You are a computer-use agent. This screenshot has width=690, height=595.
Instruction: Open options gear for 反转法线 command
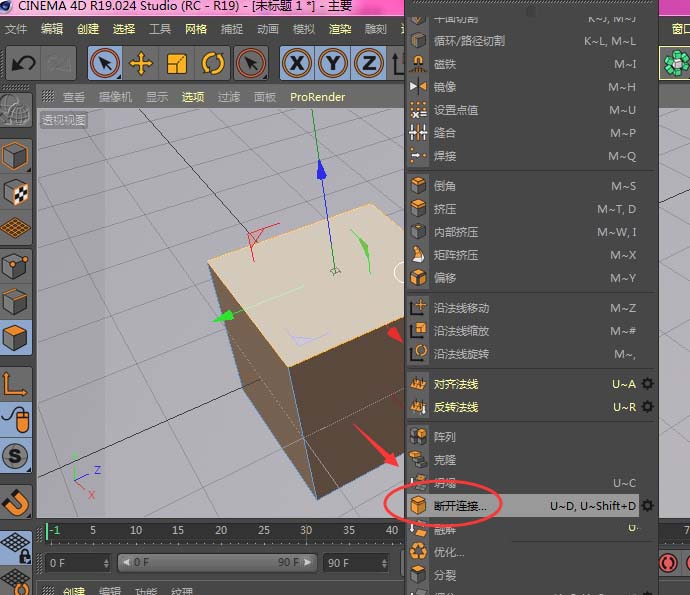[648, 407]
